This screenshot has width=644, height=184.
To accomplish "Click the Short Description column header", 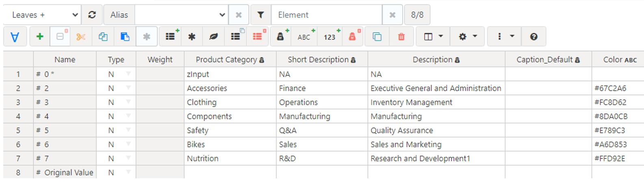I will click(x=322, y=59).
